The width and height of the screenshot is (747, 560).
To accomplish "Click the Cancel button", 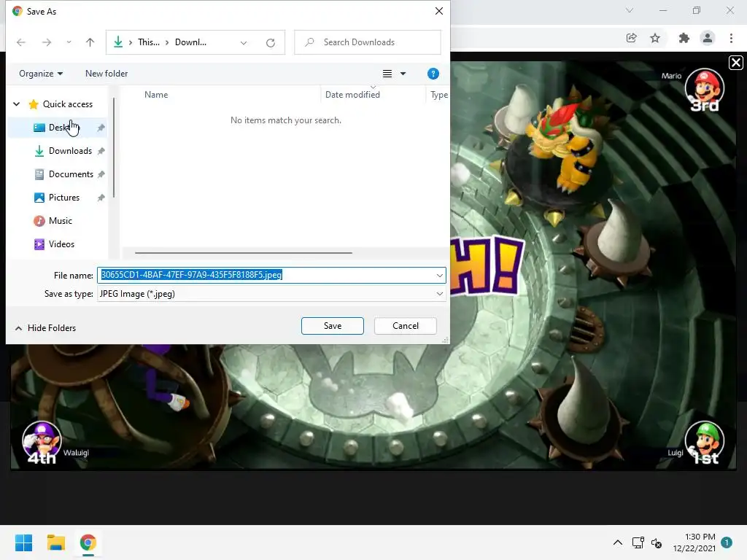I will pyautogui.click(x=406, y=326).
